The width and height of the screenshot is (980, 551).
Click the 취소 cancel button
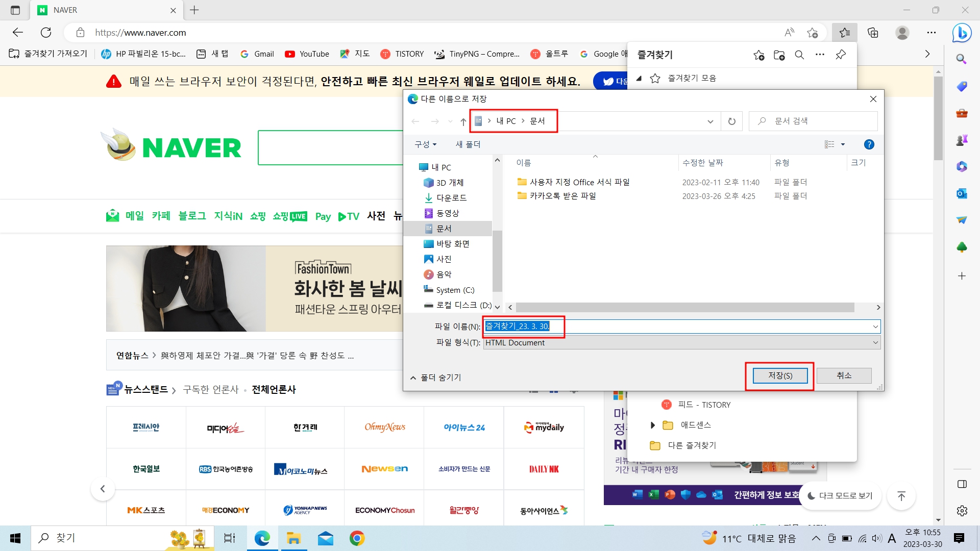pyautogui.click(x=844, y=376)
